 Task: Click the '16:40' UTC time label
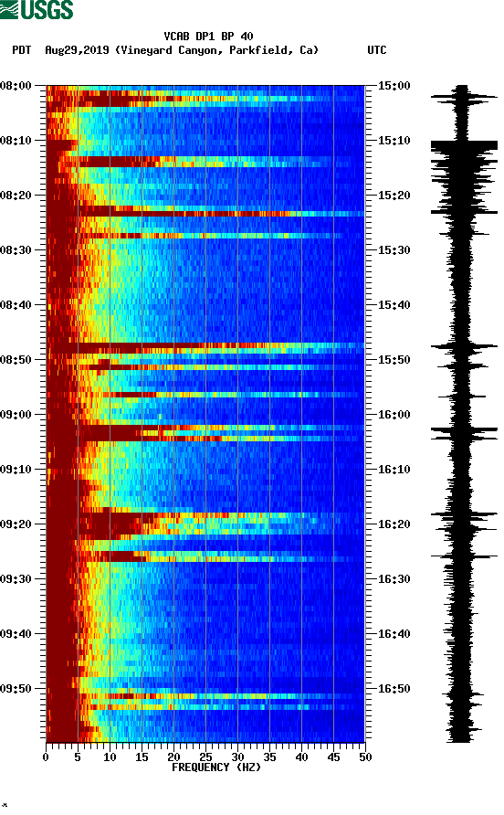click(x=394, y=634)
